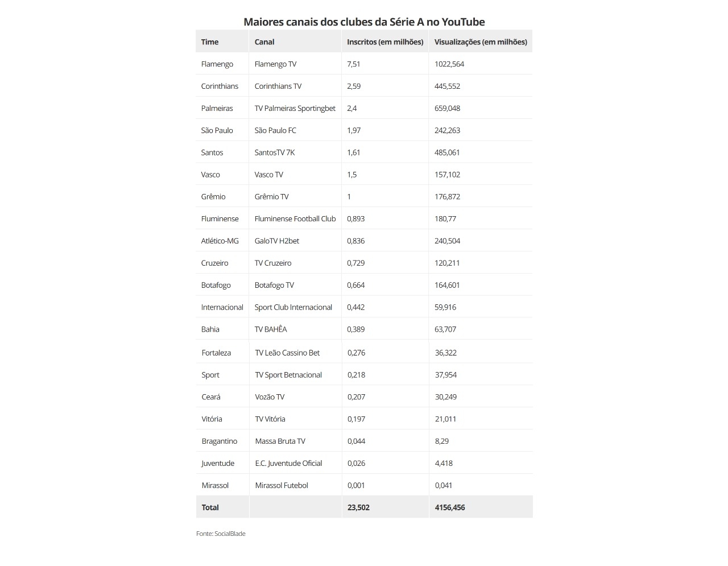Select the "São Paulo FC" channel cell
The image size is (728, 566).
(275, 130)
